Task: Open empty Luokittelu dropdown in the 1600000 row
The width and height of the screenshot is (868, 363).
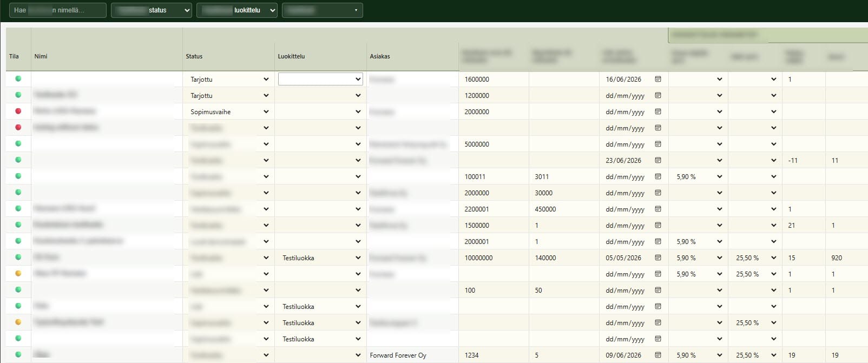Action: 320,79
